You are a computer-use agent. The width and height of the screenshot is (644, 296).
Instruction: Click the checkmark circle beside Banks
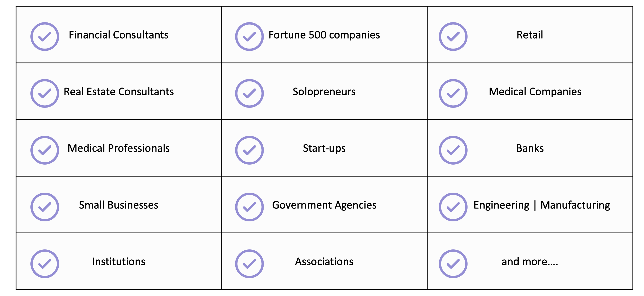coord(453,150)
